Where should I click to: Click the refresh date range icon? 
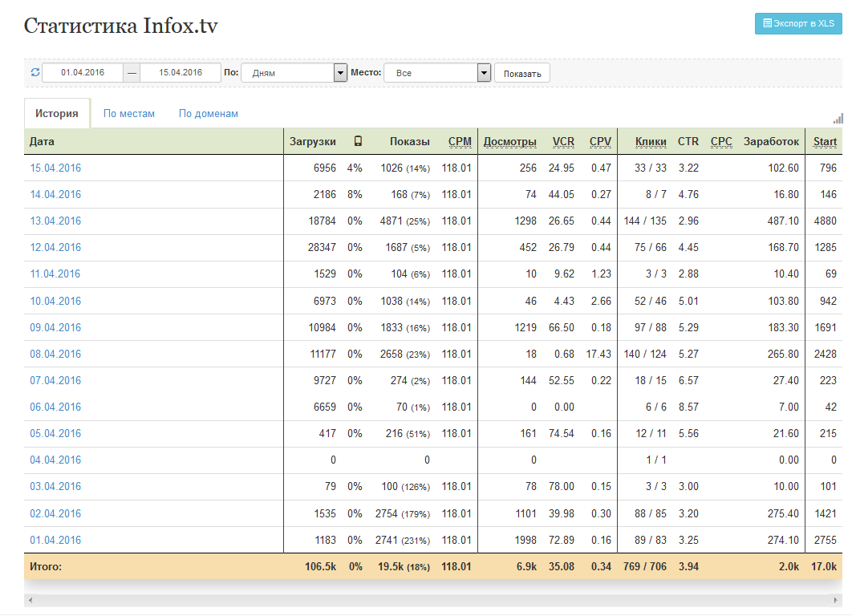(x=35, y=72)
